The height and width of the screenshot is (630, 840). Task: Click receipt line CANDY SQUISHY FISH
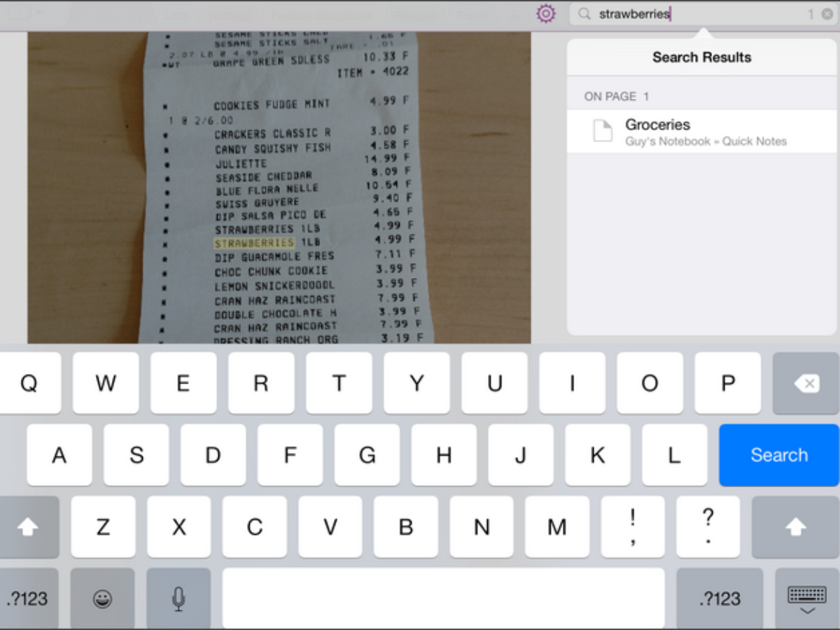point(273,149)
